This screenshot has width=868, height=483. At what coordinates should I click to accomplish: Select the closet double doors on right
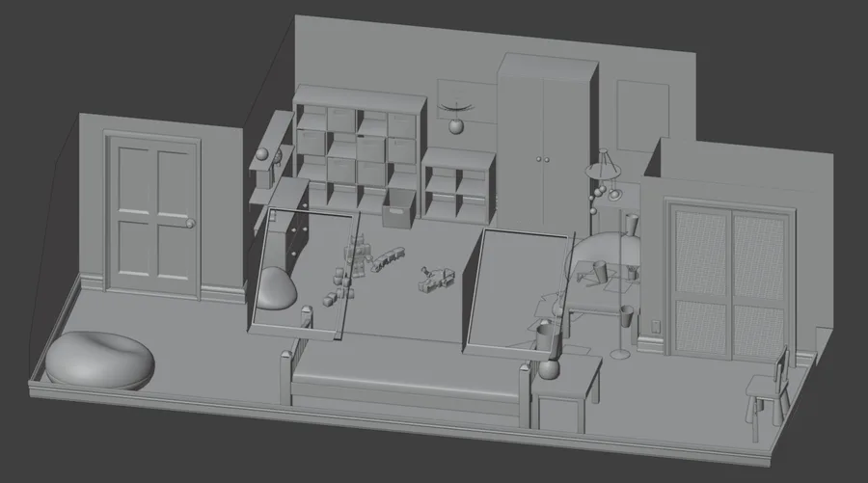pos(730,282)
